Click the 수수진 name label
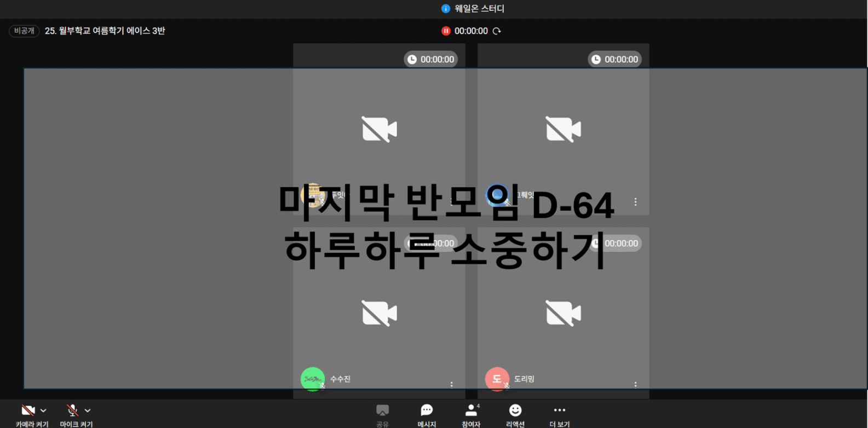The image size is (868, 428). pos(340,379)
